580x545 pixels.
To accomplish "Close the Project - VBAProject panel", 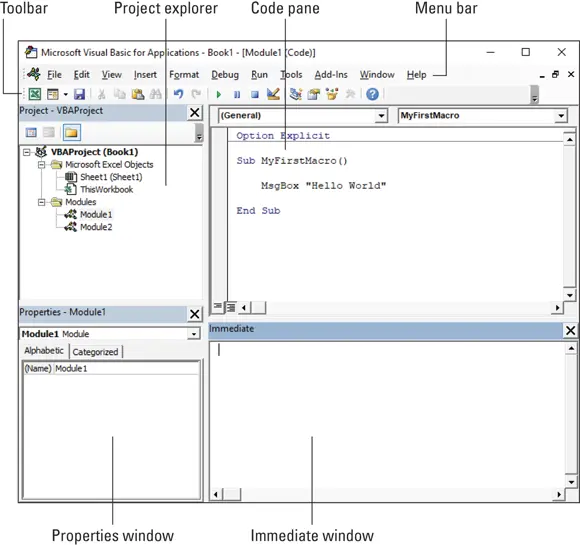I will (x=195, y=112).
